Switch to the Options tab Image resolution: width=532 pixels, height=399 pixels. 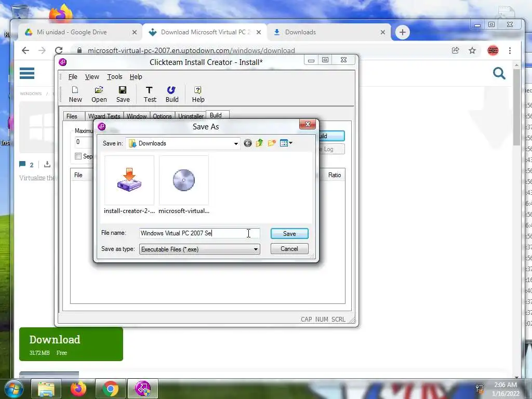click(x=162, y=116)
